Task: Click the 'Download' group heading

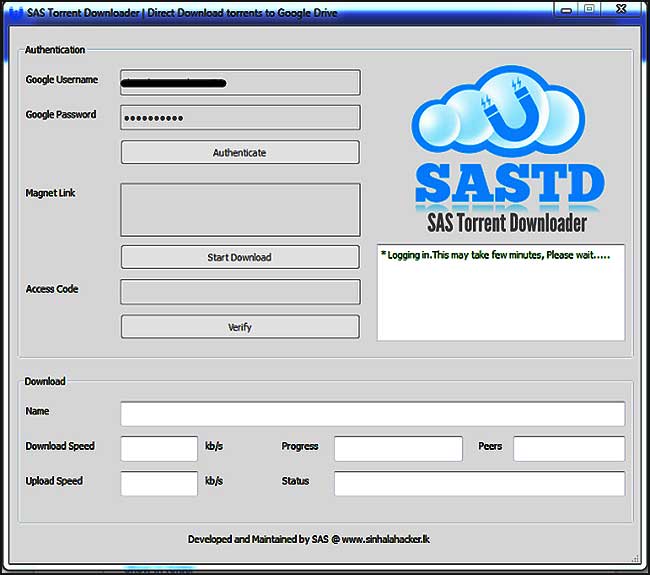Action: click(45, 381)
